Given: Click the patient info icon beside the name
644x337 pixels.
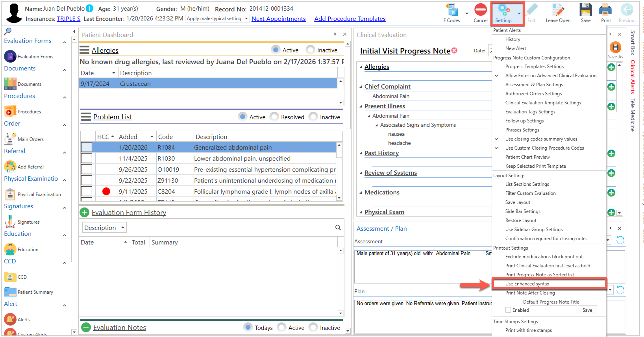Looking at the screenshot, I should pyautogui.click(x=90, y=8).
